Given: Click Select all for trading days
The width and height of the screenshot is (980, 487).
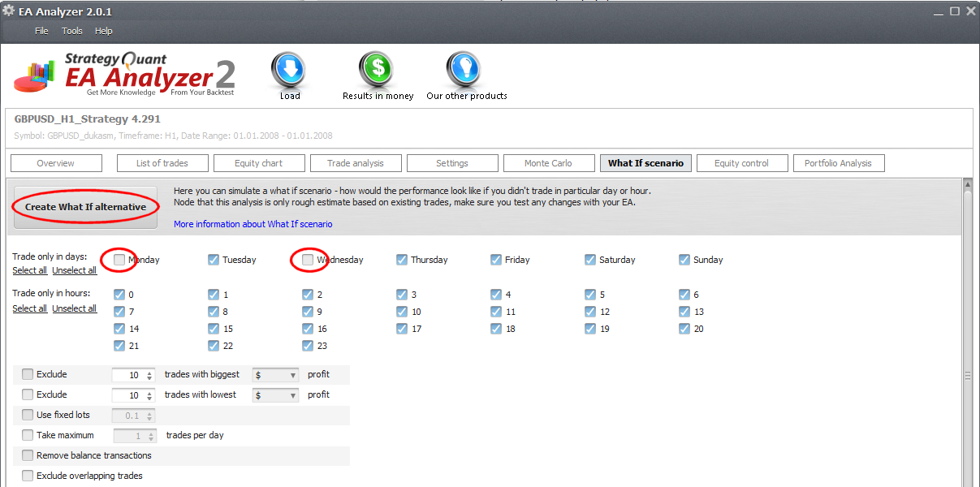Looking at the screenshot, I should (x=29, y=270).
